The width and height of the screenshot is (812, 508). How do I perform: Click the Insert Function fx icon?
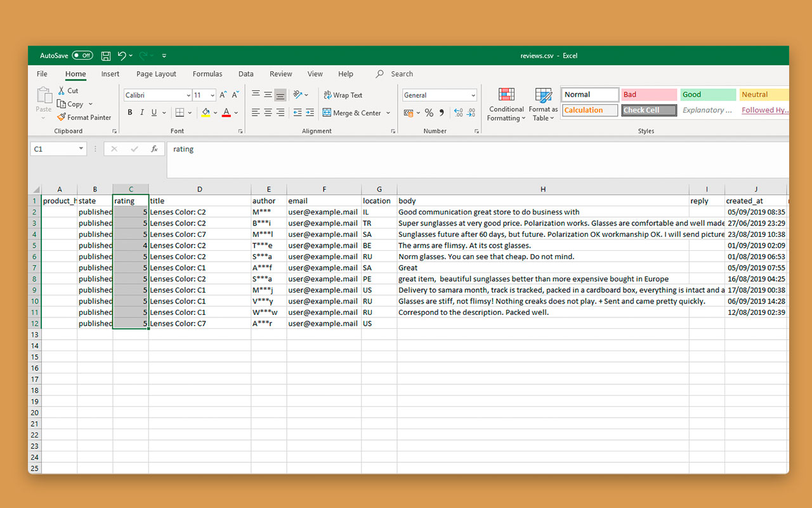tap(154, 149)
